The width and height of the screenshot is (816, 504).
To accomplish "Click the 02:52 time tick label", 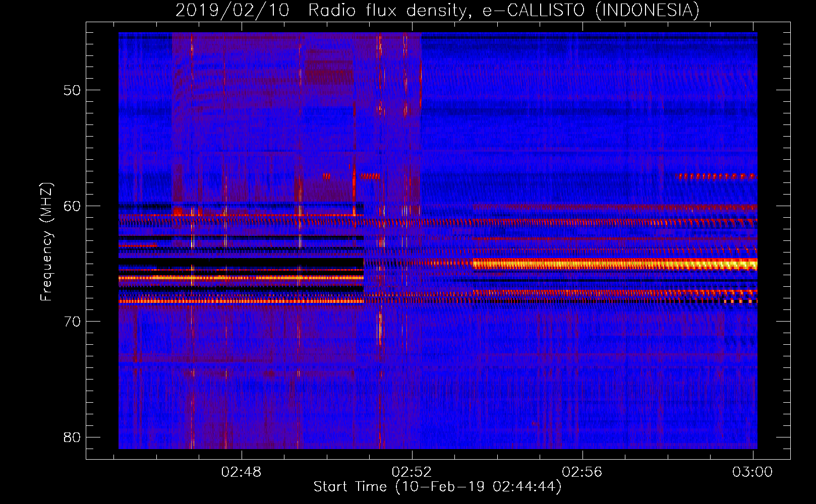I will point(412,472).
